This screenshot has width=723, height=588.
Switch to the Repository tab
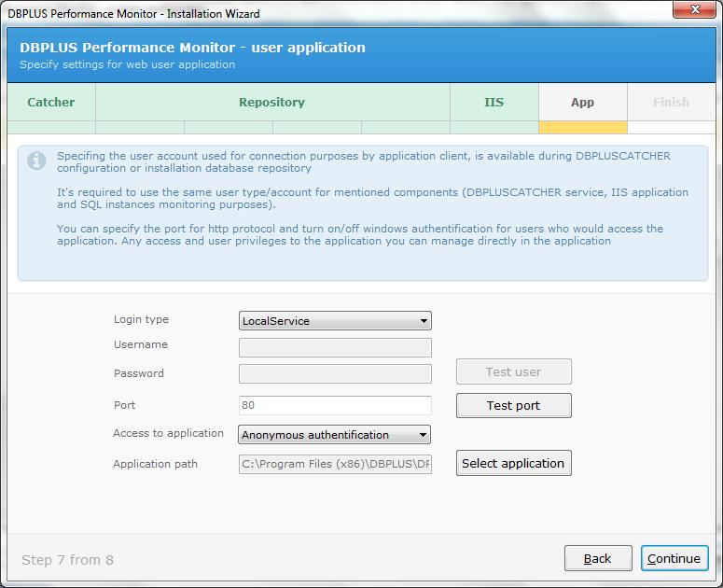pyautogui.click(x=272, y=102)
